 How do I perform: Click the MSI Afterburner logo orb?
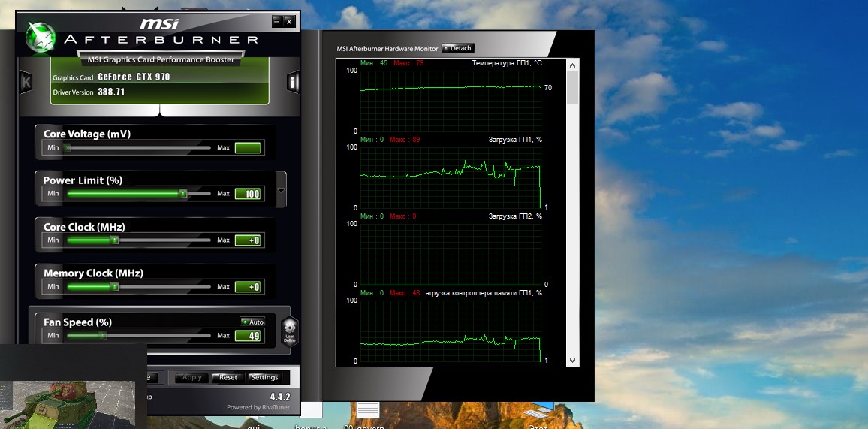click(x=41, y=38)
